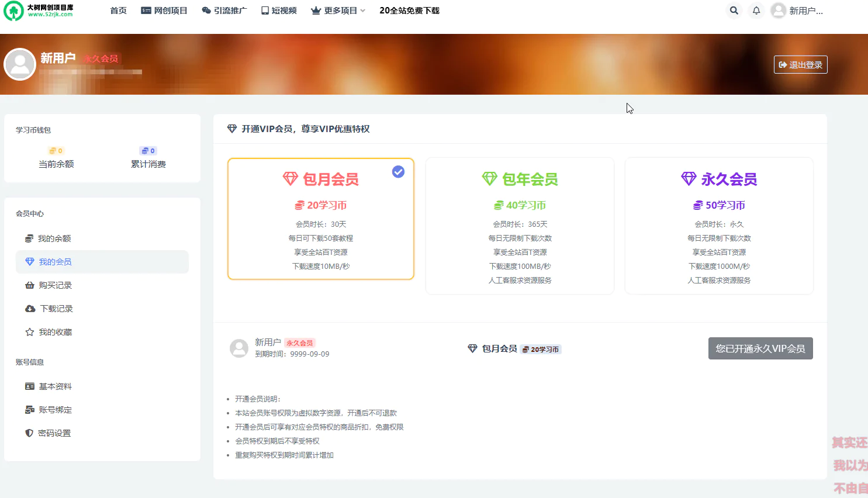Click the basket icon beside 购买记录
Viewport: 868px width, 498px height.
click(30, 285)
